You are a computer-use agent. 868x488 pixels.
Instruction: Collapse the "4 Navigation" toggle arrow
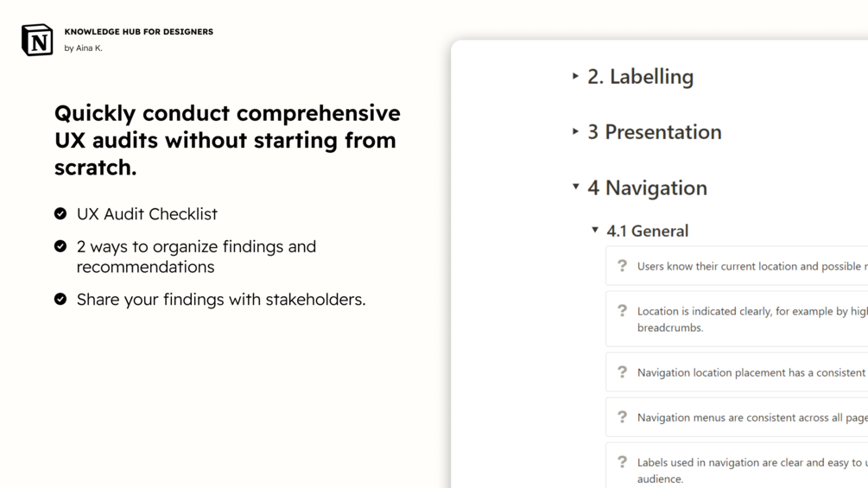pos(575,187)
